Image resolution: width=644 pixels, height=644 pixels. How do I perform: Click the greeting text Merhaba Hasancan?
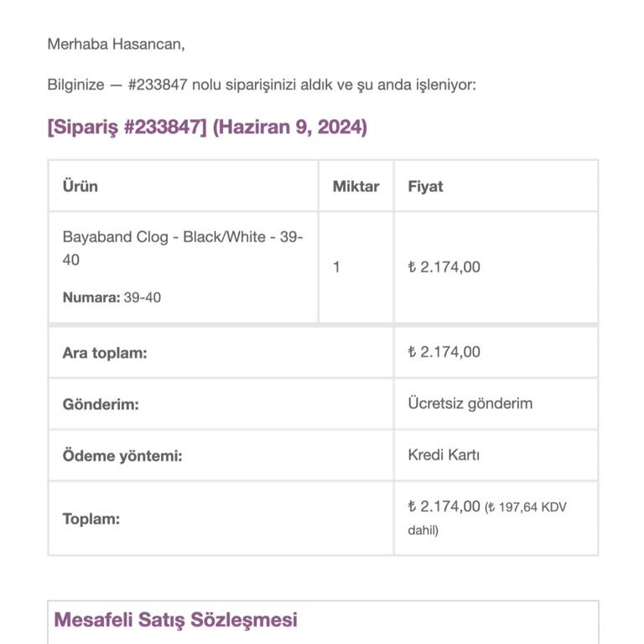pos(117,44)
